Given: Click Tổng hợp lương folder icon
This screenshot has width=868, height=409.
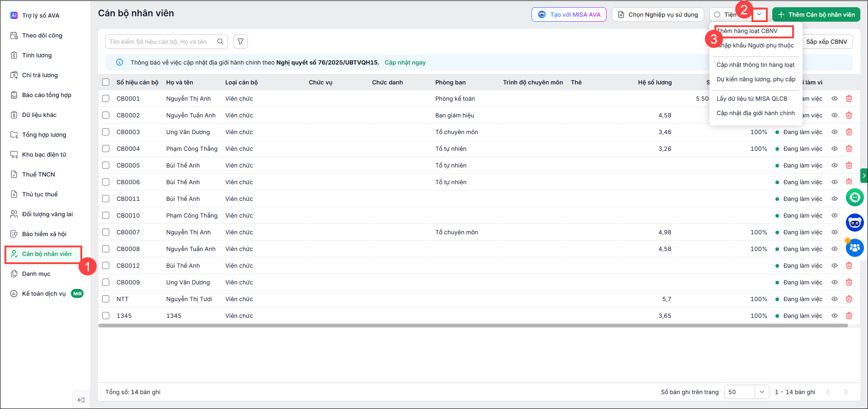Looking at the screenshot, I should 14,135.
